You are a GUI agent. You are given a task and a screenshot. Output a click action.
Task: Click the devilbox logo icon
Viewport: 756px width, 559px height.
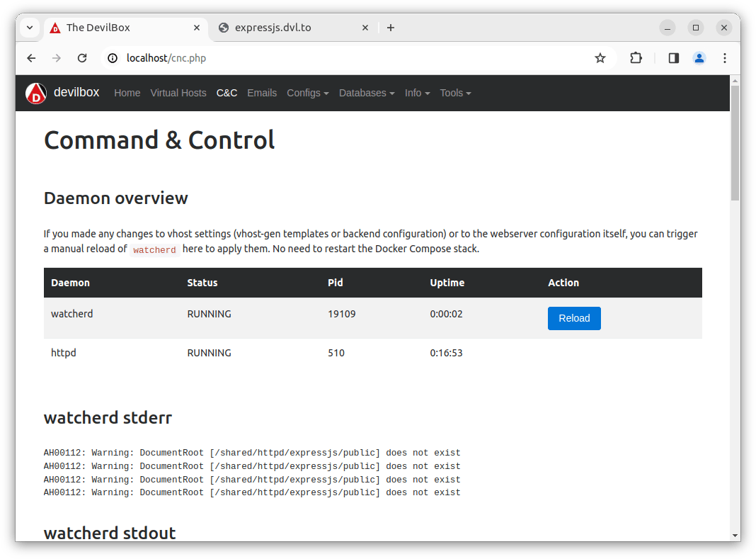36,93
